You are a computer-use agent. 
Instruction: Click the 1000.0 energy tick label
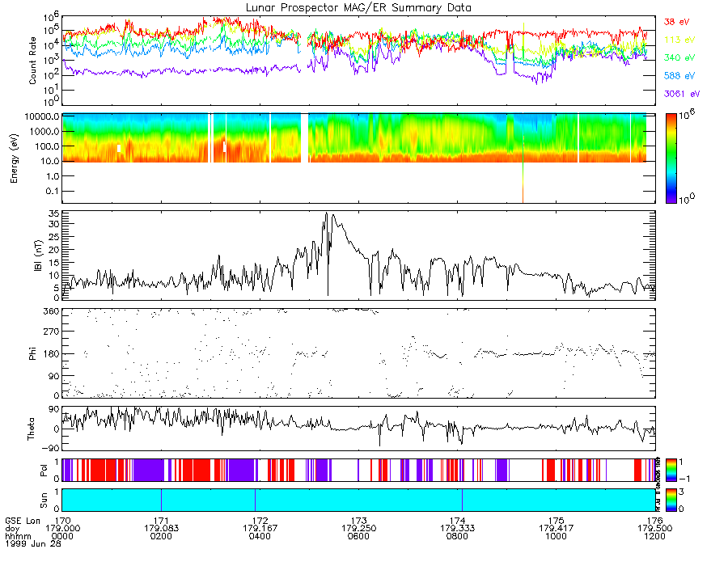coord(44,131)
